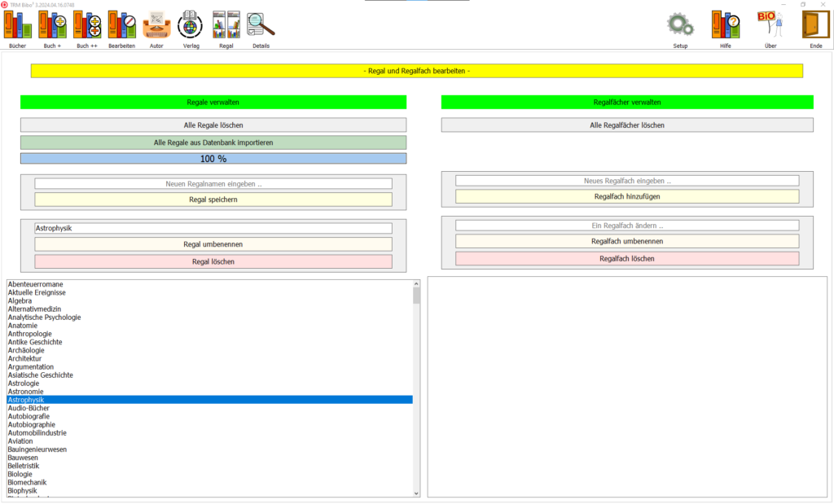Click the red Regalfach löschen button
834x504 pixels.
point(626,258)
